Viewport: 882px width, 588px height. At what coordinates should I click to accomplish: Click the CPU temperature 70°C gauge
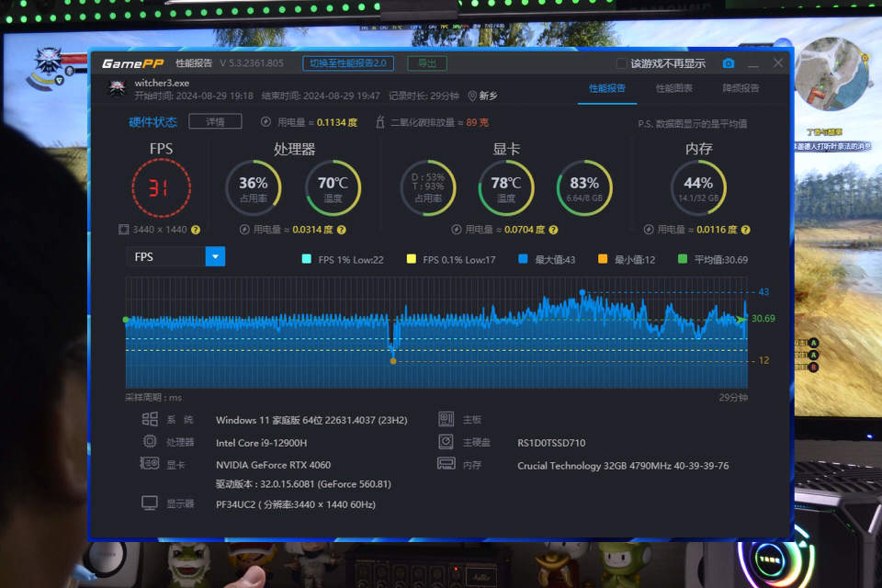333,188
